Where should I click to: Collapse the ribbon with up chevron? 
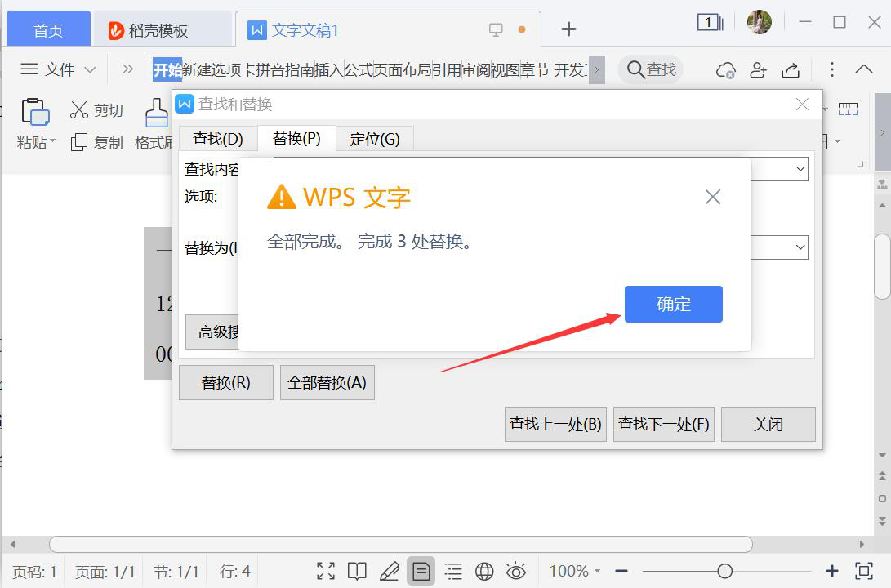pos(864,69)
